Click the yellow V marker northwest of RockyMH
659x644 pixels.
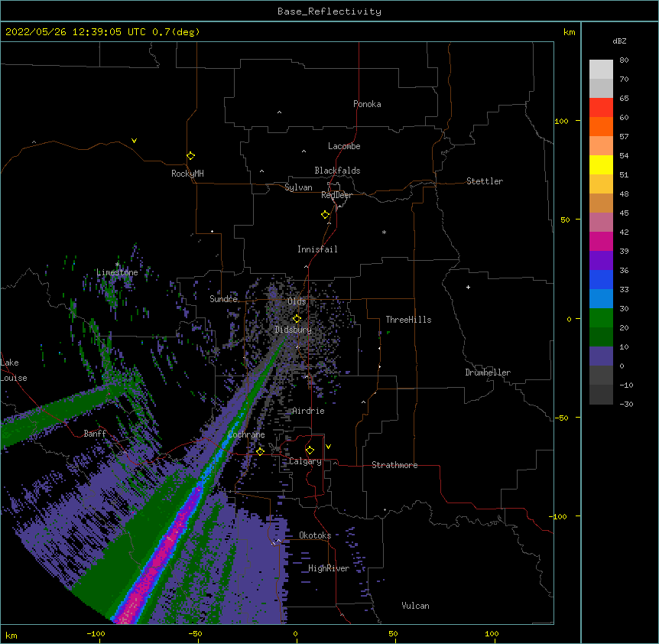click(134, 141)
